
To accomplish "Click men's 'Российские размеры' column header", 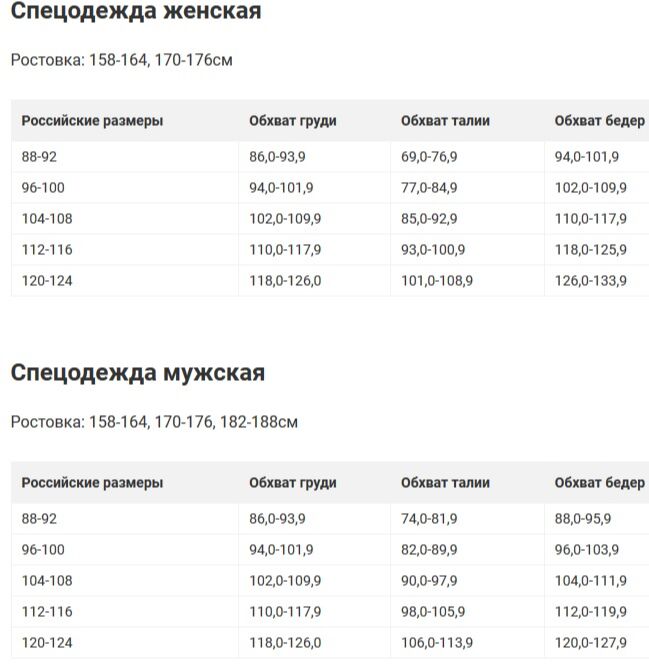I will tap(92, 483).
